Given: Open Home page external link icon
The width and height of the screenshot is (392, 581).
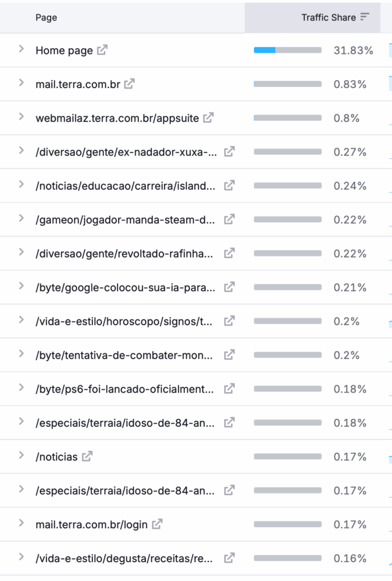Looking at the screenshot, I should (x=102, y=50).
